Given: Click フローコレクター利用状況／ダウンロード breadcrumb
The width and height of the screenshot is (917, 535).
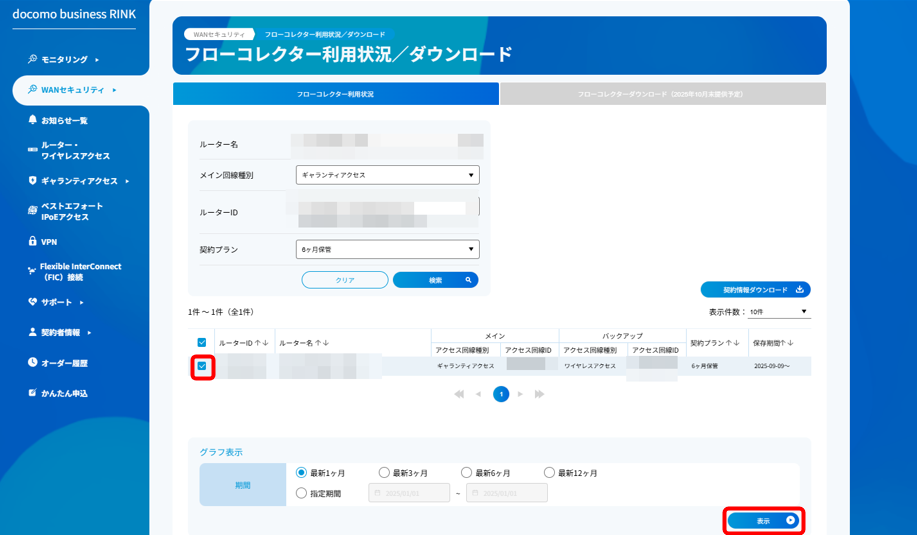Looking at the screenshot, I should point(325,34).
